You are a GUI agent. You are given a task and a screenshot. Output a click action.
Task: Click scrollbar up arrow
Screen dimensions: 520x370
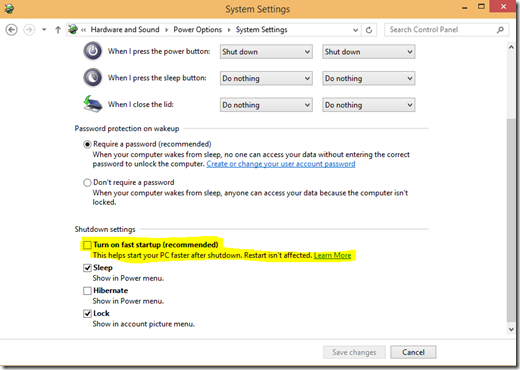pyautogui.click(x=511, y=47)
